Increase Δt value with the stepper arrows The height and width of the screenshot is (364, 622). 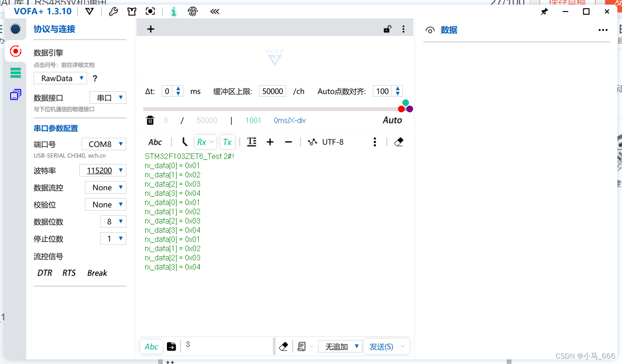(x=178, y=88)
